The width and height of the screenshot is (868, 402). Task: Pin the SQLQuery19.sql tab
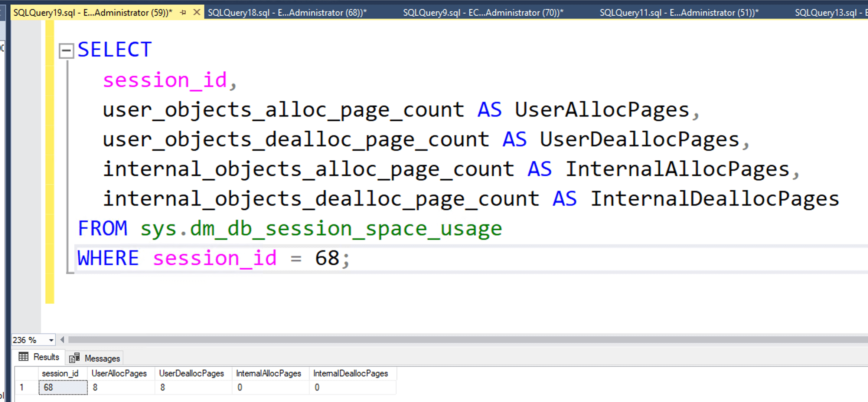(183, 13)
